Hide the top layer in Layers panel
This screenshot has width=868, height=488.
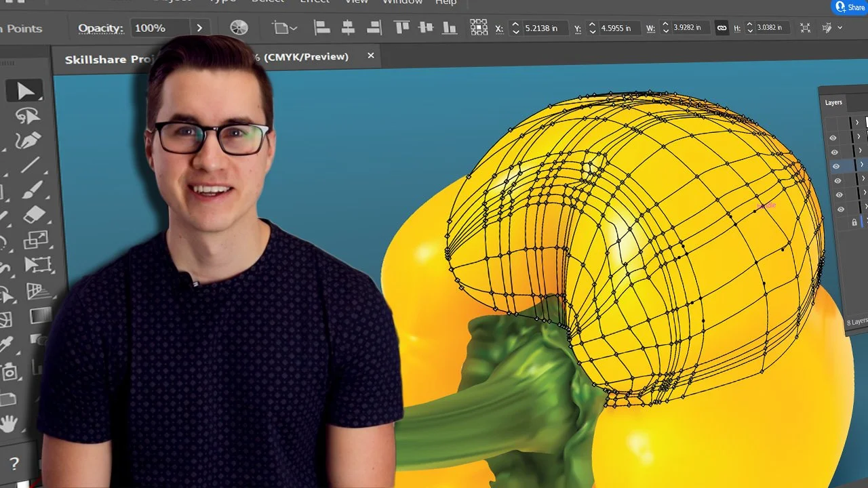coord(833,123)
